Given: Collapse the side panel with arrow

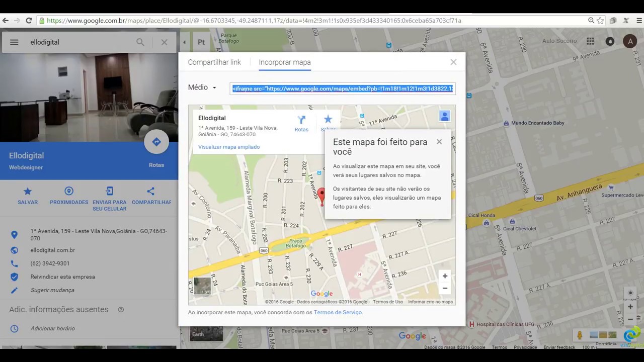Looking at the screenshot, I should tap(185, 42).
